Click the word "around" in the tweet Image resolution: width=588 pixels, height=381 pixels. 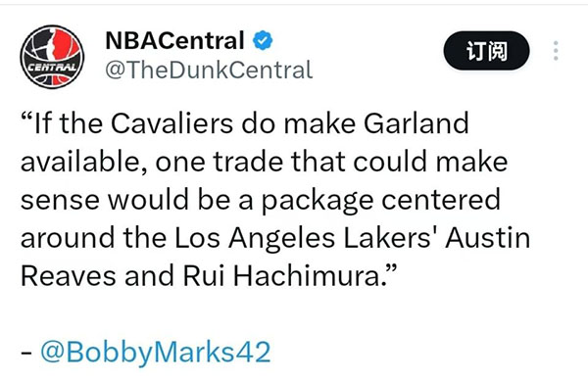pos(68,238)
